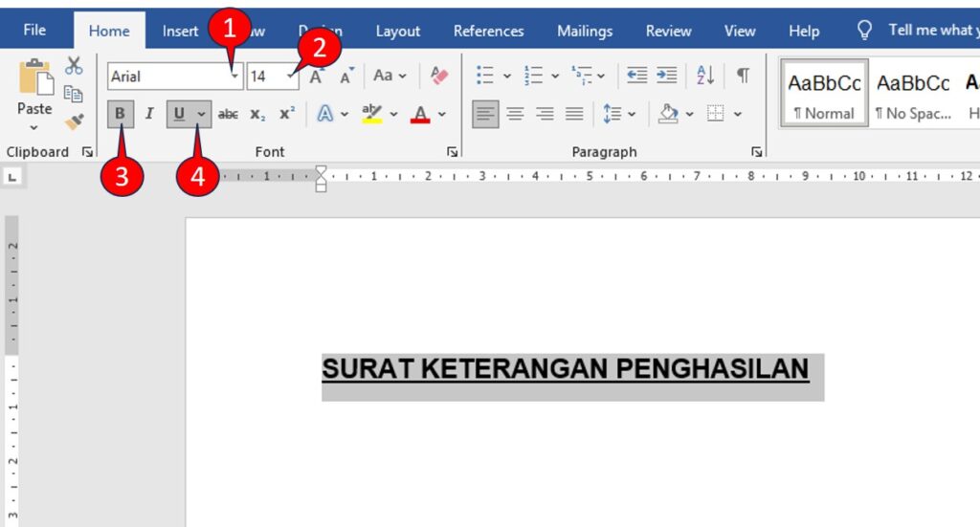Copy selection using Copy icon
This screenshot has height=527, width=980.
coord(74,94)
